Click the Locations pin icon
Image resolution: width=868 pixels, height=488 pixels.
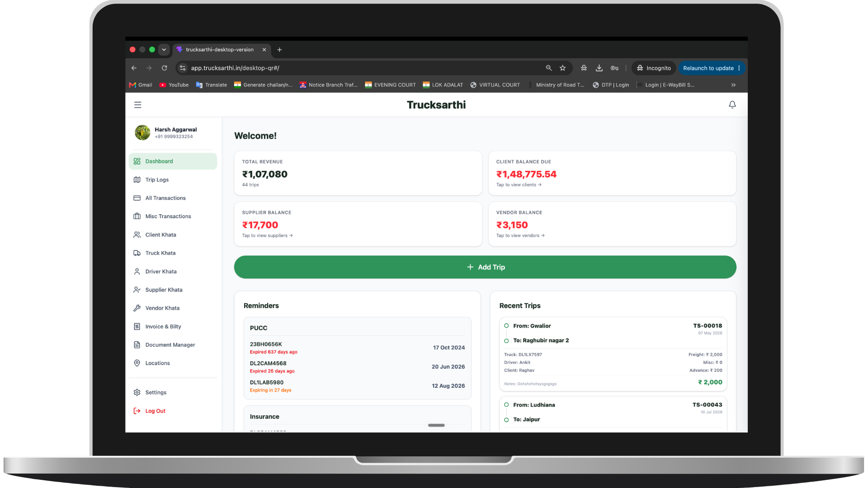click(x=137, y=363)
